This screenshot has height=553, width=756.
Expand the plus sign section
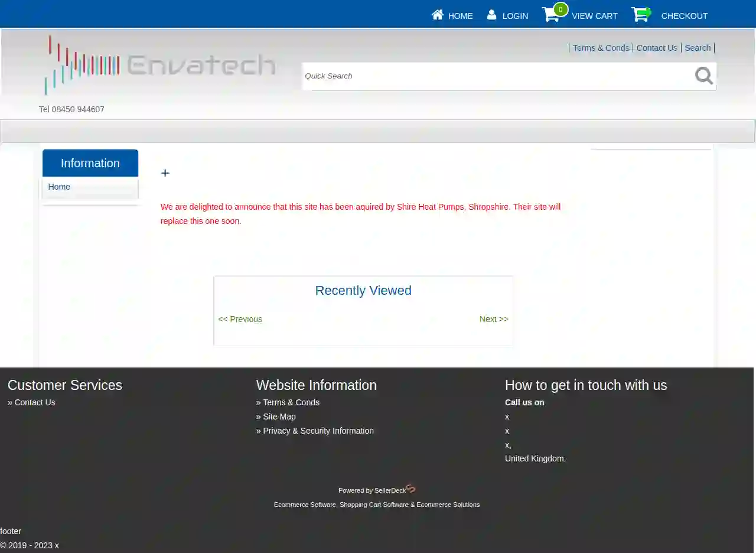point(165,173)
